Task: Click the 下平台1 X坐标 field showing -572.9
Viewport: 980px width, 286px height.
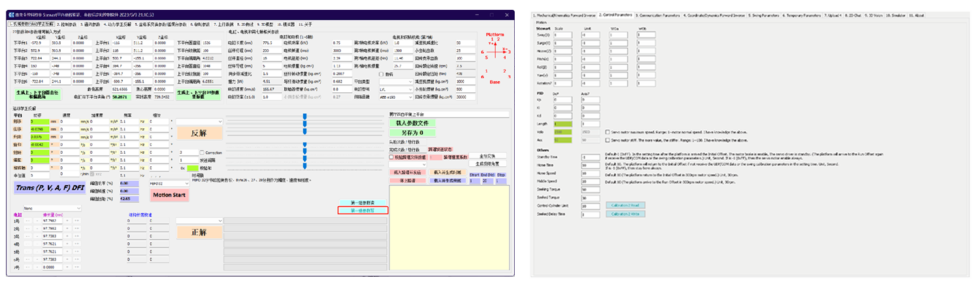Action: 39,43
